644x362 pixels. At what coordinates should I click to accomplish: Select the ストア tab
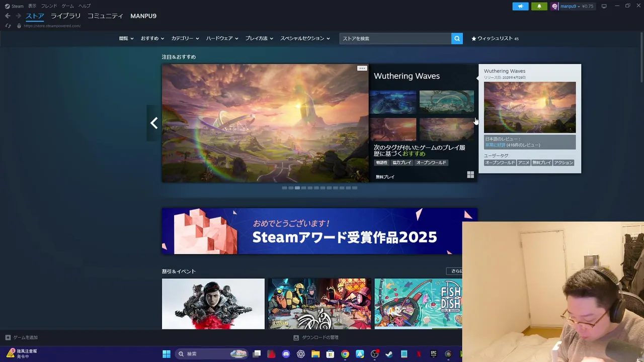click(35, 16)
